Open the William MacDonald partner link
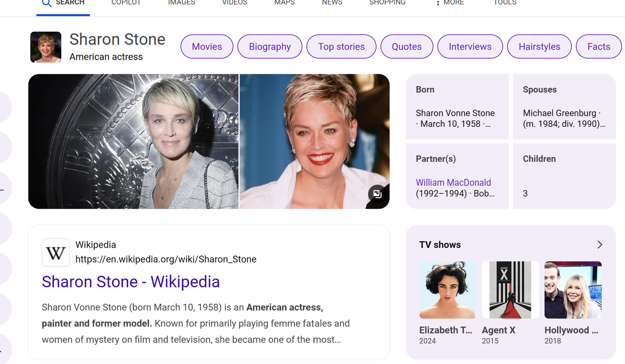 click(x=453, y=183)
